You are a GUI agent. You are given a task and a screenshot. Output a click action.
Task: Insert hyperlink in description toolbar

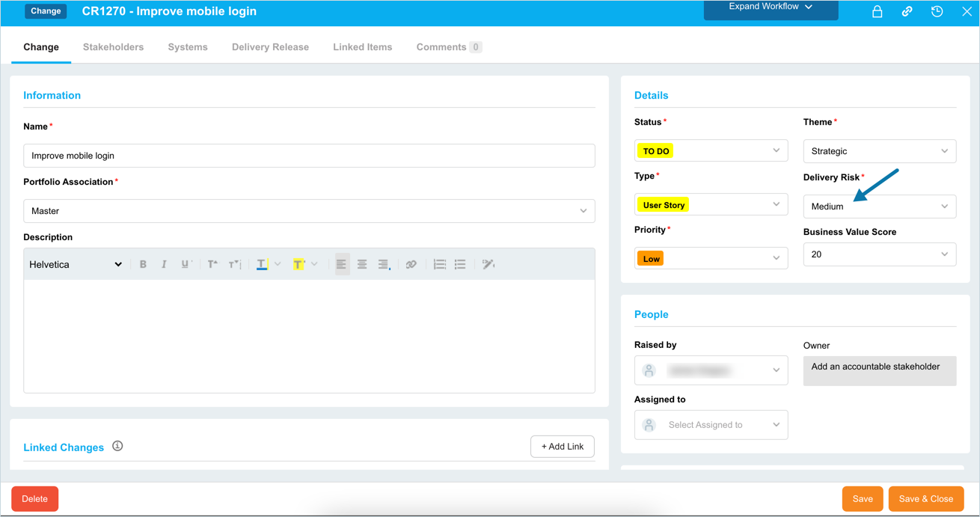(x=411, y=265)
